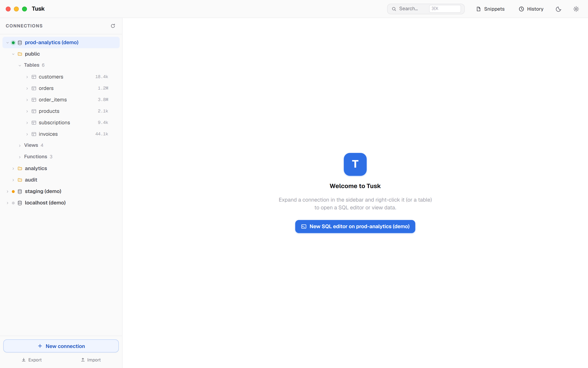Refresh the connections list
This screenshot has width=588, height=368.
(x=113, y=26)
